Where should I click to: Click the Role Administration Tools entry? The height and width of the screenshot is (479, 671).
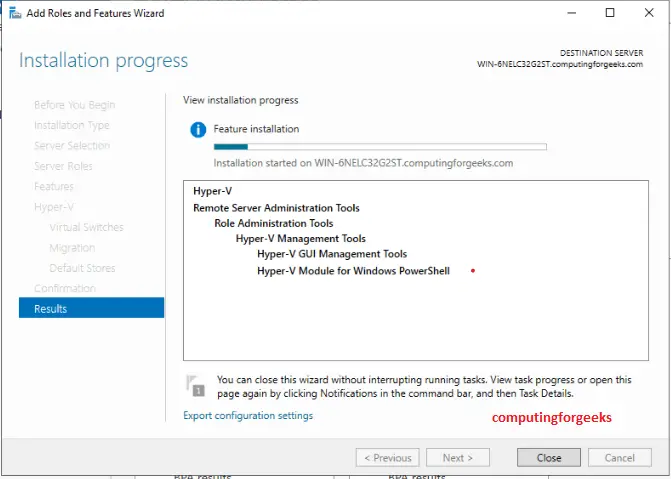coord(273,223)
